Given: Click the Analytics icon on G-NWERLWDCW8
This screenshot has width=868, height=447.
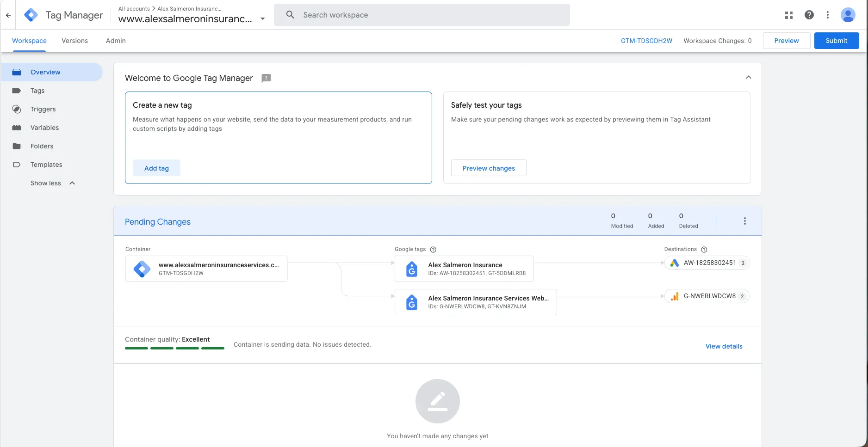Looking at the screenshot, I should coord(675,296).
